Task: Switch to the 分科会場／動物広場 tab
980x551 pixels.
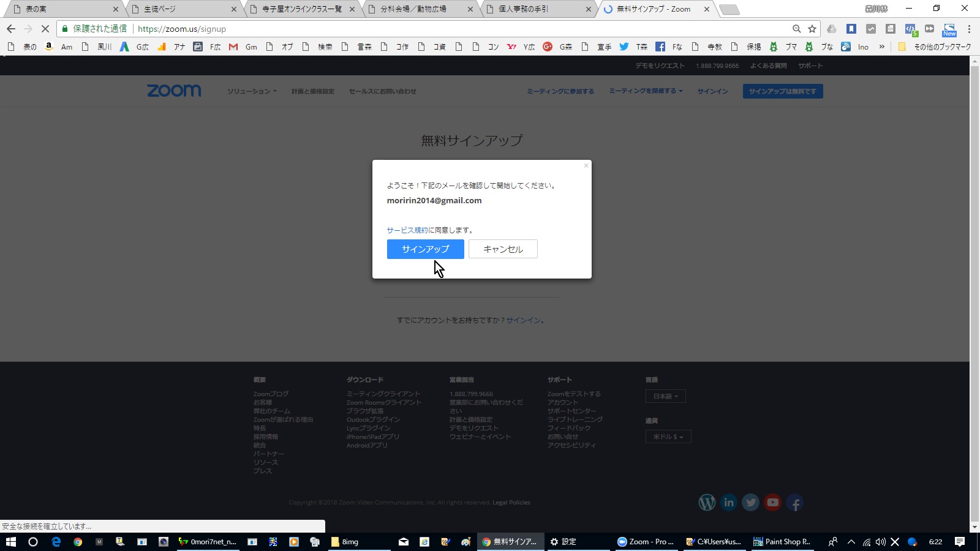Action: pos(421,9)
